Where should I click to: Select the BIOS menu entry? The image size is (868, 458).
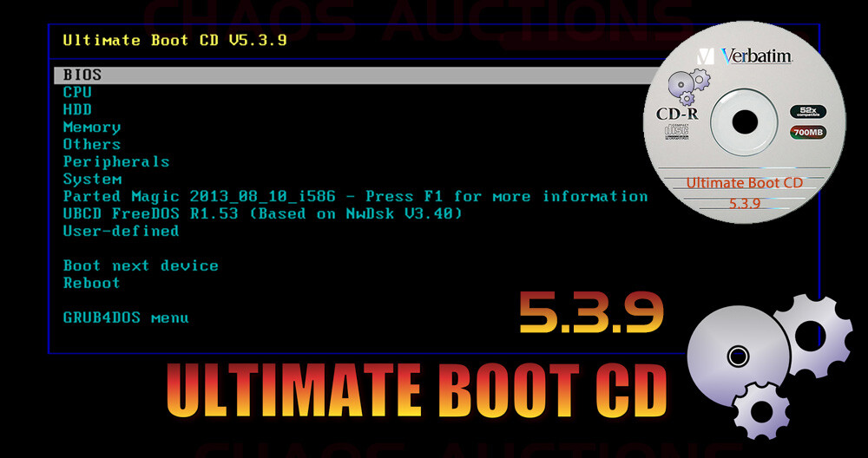pyautogui.click(x=354, y=75)
